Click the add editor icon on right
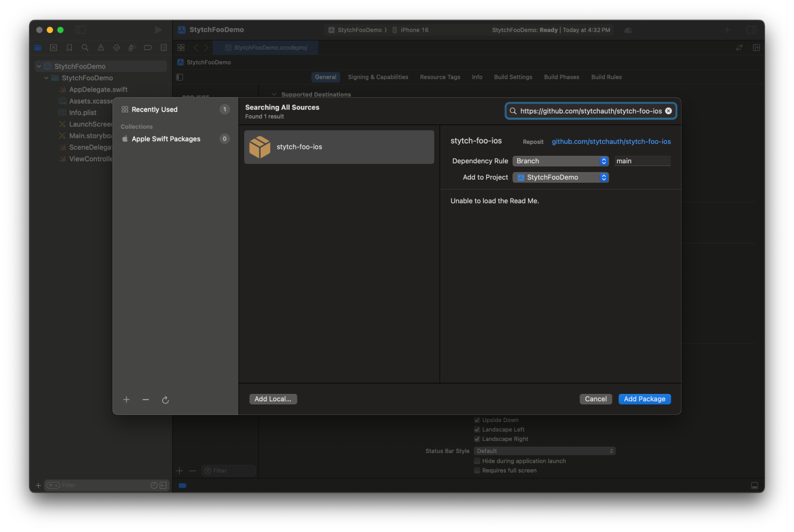The height and width of the screenshot is (532, 794). 756,48
